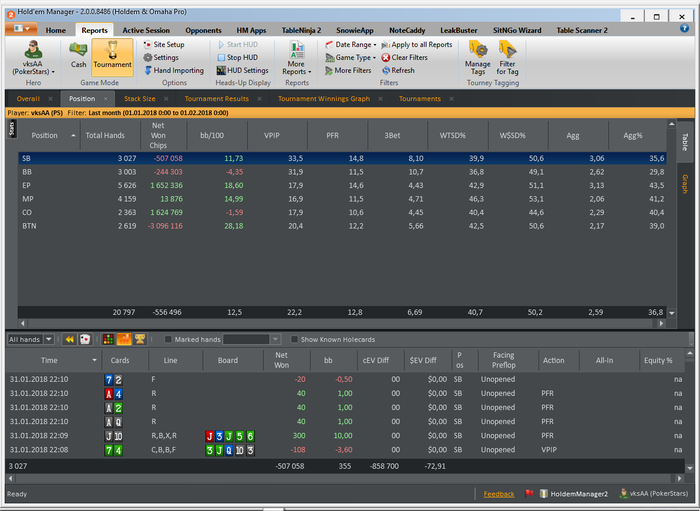The height and width of the screenshot is (511, 700).
Task: Open the Tournament Winnings Graph tab
Action: point(324,99)
